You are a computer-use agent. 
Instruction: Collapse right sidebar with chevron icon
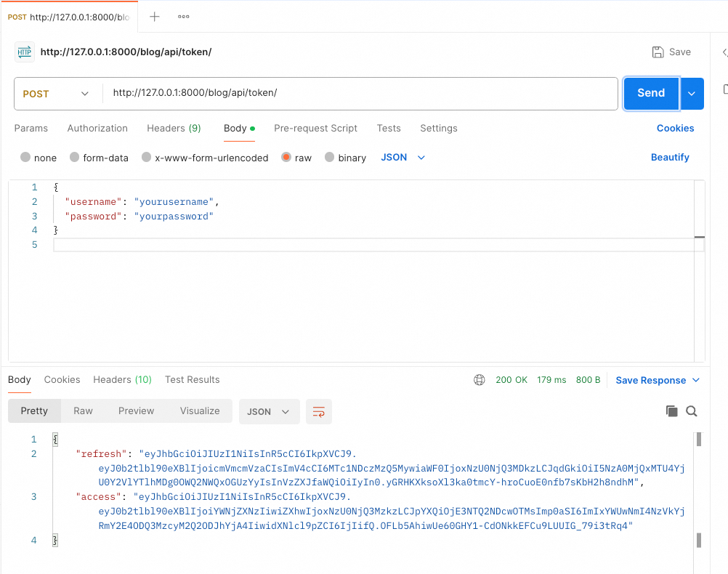(725, 52)
